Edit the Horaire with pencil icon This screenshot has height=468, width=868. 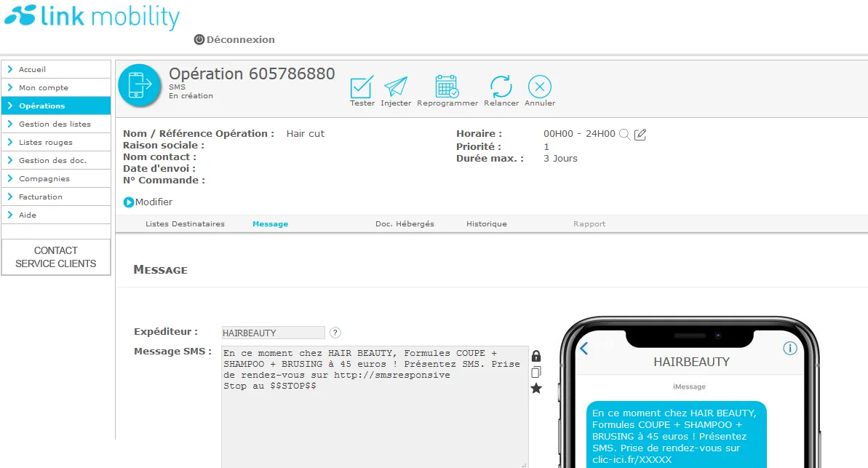click(x=640, y=134)
